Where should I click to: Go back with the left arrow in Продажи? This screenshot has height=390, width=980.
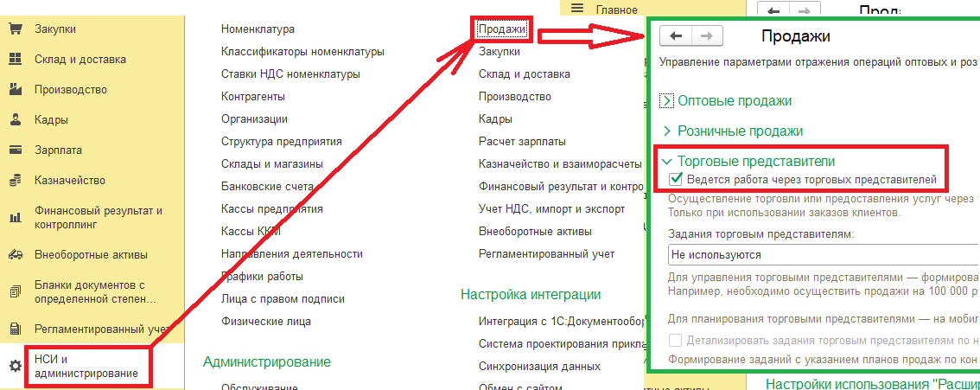point(676,36)
